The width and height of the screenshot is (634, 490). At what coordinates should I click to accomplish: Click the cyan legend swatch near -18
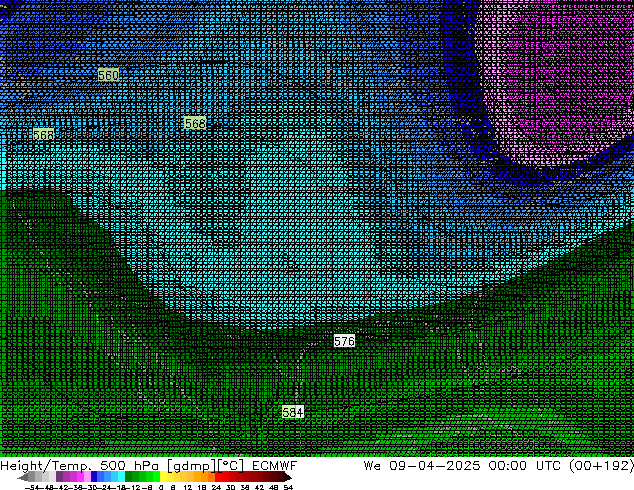tap(121, 476)
